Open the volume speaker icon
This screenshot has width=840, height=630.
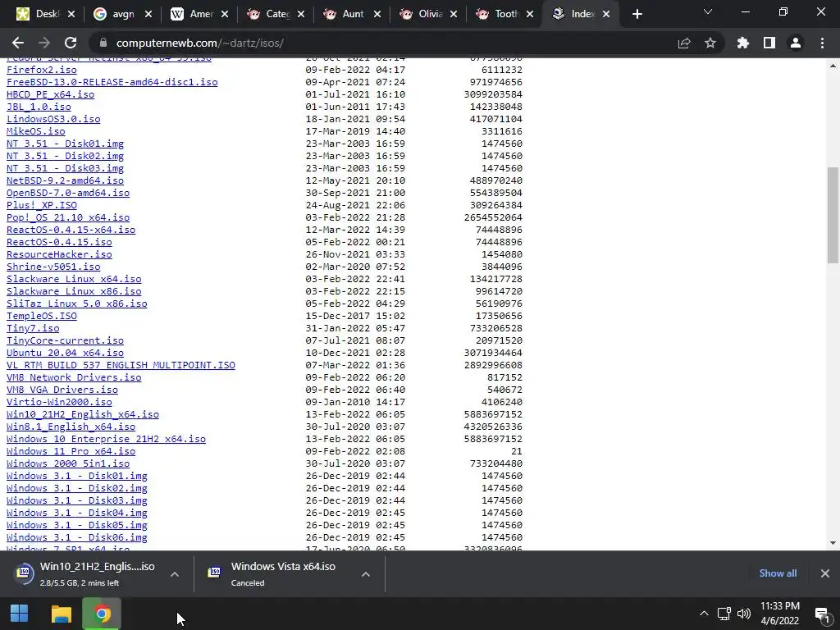point(744,614)
